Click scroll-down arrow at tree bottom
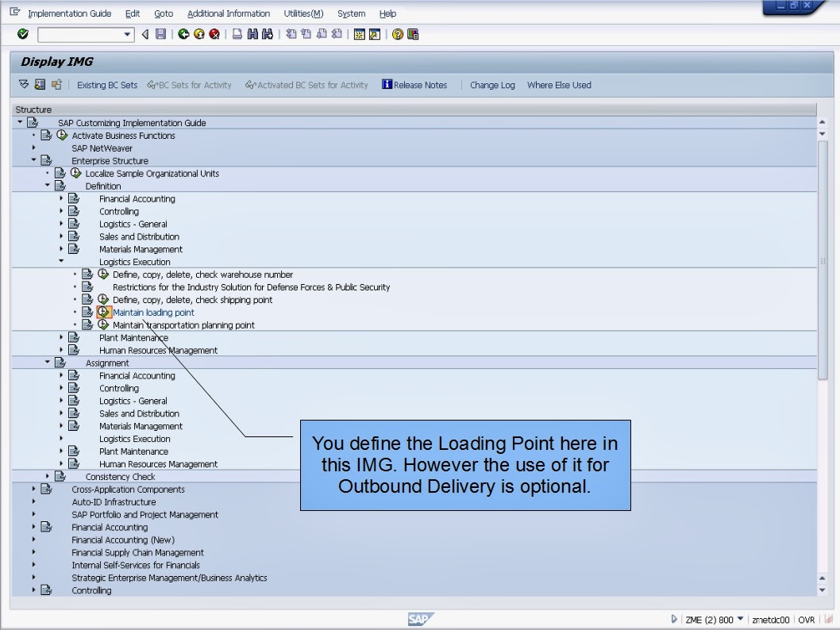The width and height of the screenshot is (840, 630). point(823,590)
